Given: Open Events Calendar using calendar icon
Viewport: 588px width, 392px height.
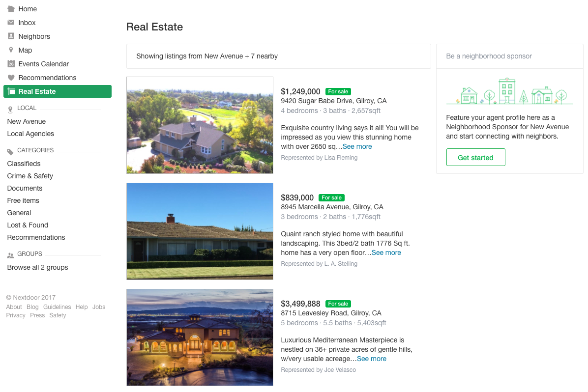Looking at the screenshot, I should [x=11, y=64].
